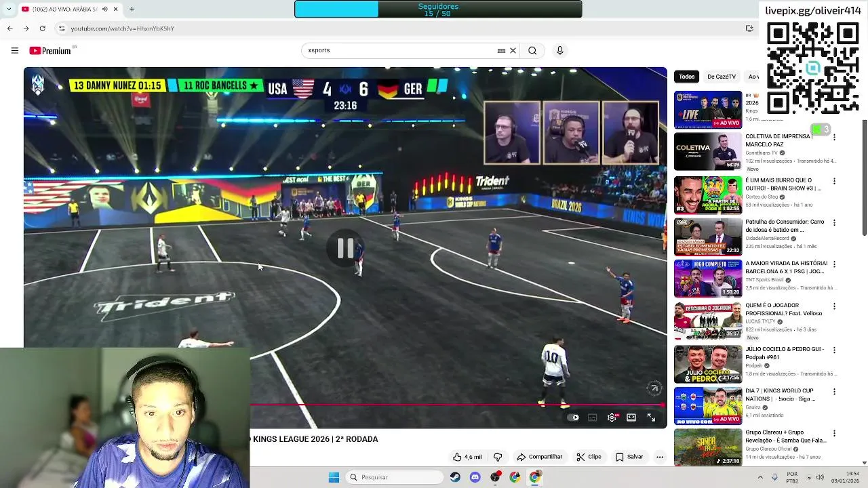The height and width of the screenshot is (488, 868).
Task: Open options for Júlio Cocielo Podpah video
Action: 834,350
